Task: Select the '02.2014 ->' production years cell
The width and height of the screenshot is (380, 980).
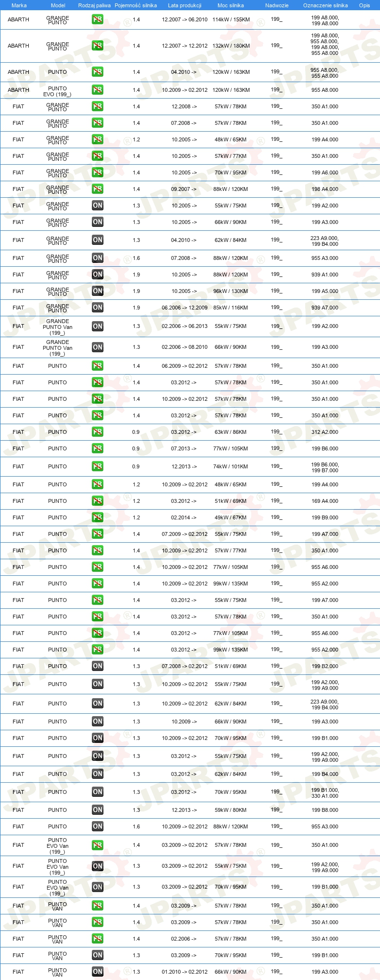Action: 184,518
